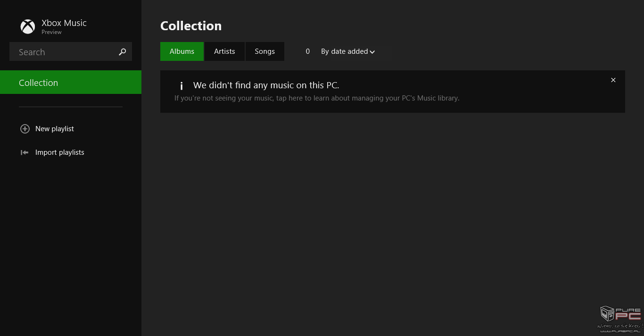
Task: Click the Xbox logo icon
Action: click(x=28, y=26)
